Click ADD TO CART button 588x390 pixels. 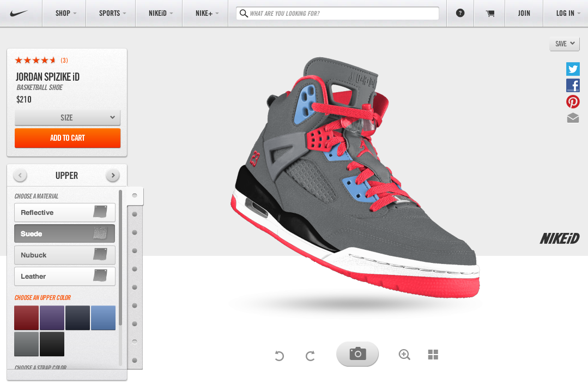pos(68,138)
